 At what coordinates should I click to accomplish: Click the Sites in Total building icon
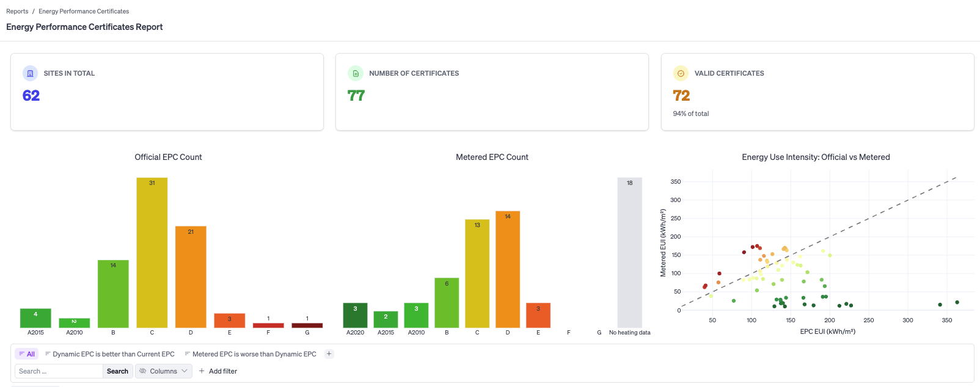[x=30, y=73]
